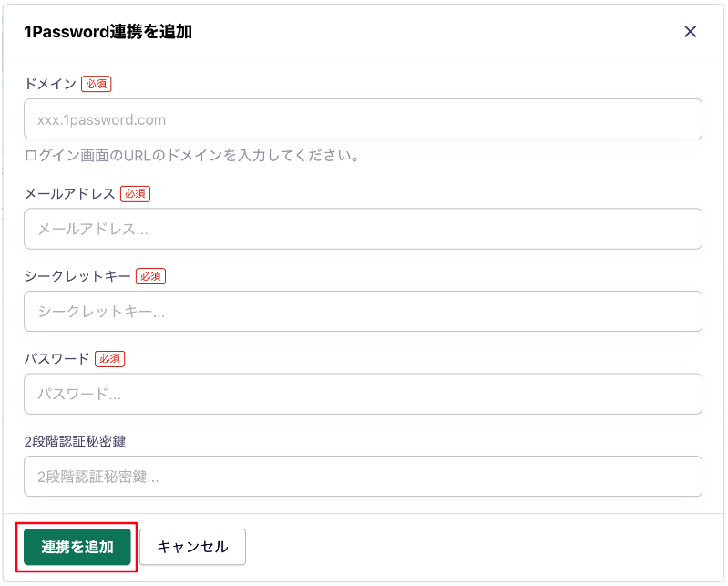This screenshot has height=586, width=728.
Task: Click into the パスワード field
Action: (363, 394)
